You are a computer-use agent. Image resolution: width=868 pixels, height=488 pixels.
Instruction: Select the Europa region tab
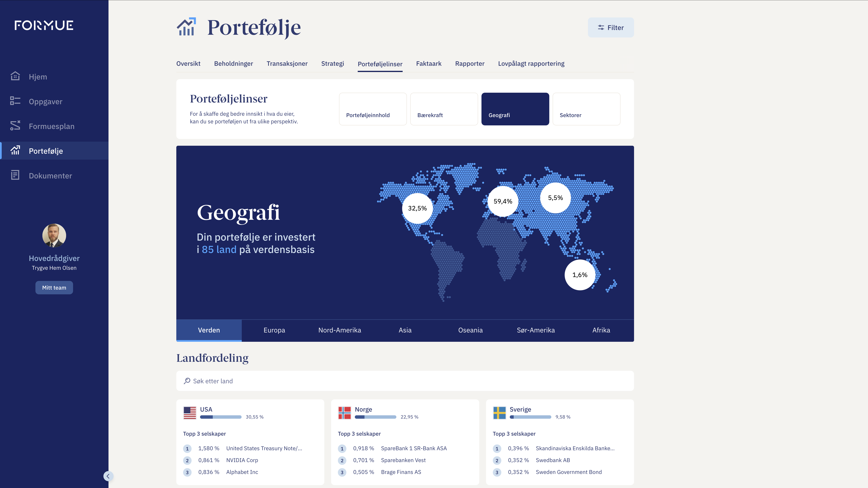point(274,330)
